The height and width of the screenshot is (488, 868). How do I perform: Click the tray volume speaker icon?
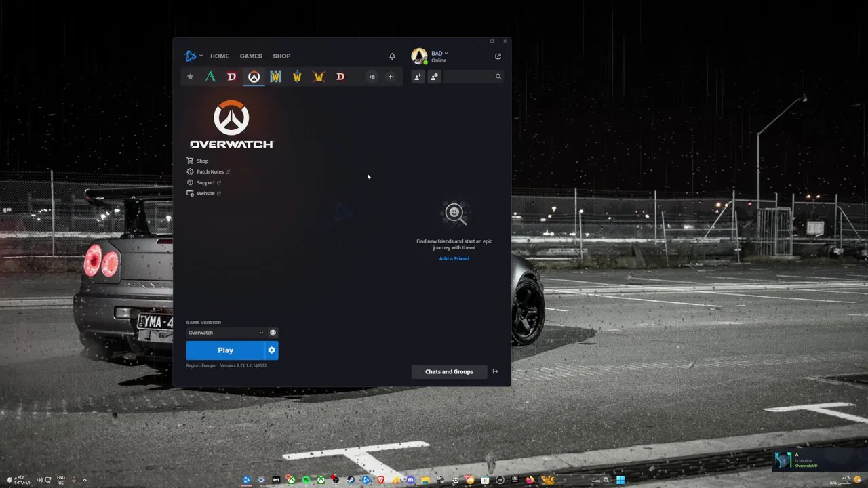pyautogui.click(x=39, y=480)
